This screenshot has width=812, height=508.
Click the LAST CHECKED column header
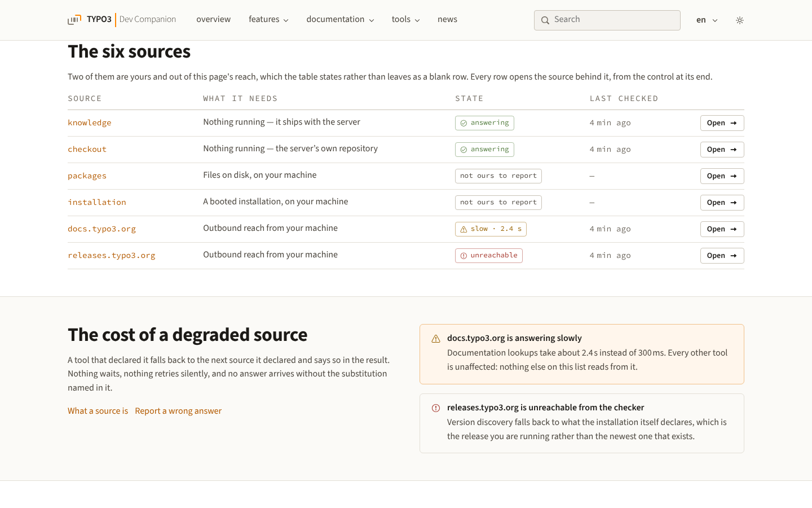624,99
